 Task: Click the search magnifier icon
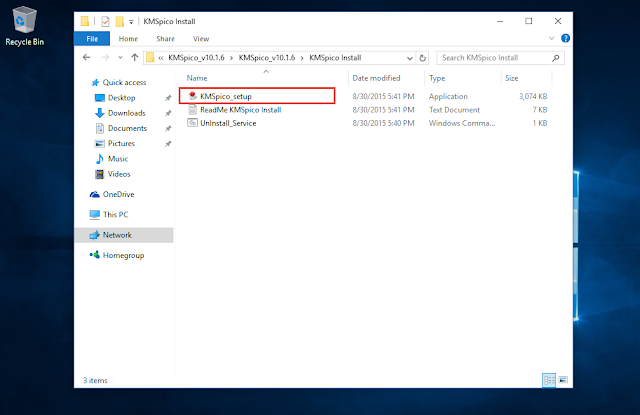[556, 58]
